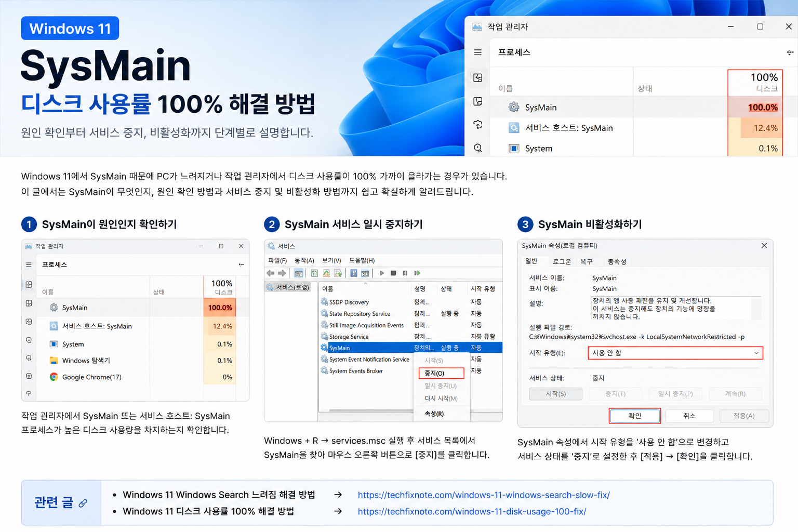This screenshot has height=532, width=798.
Task: Close the SysMain 속성 dialog
Action: 764,246
